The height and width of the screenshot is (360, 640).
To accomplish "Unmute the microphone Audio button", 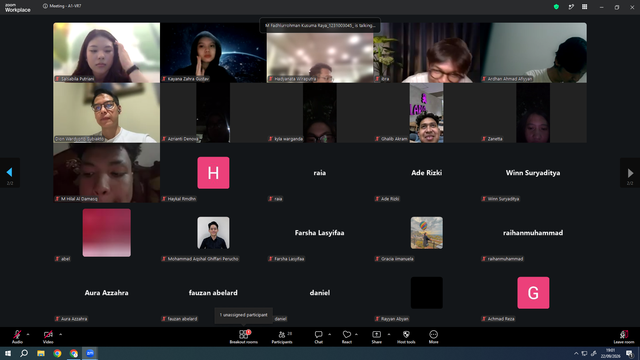I will click(17, 337).
